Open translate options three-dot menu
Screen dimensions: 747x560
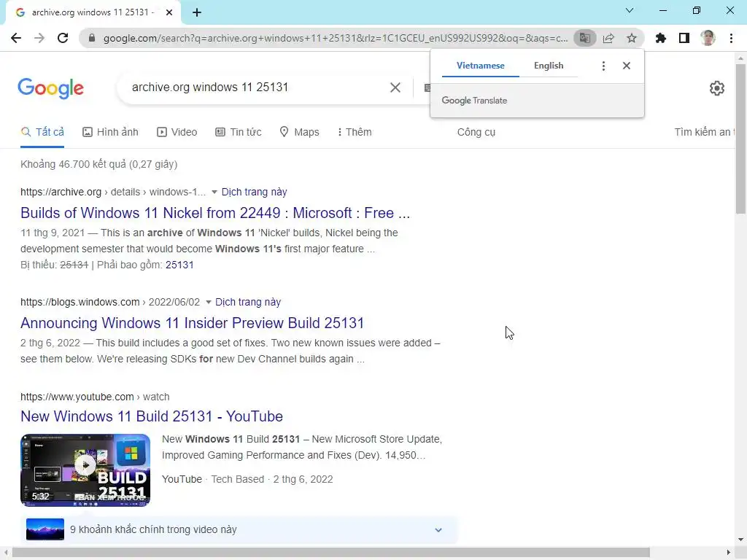tap(603, 66)
